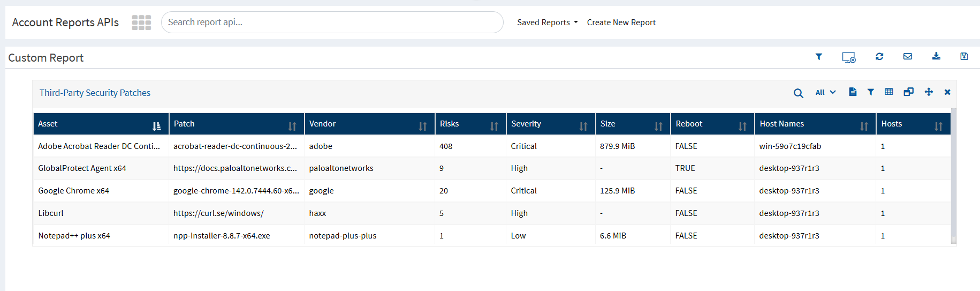
Task: Open the apps grid next to Account Reports APIs
Action: (x=141, y=23)
